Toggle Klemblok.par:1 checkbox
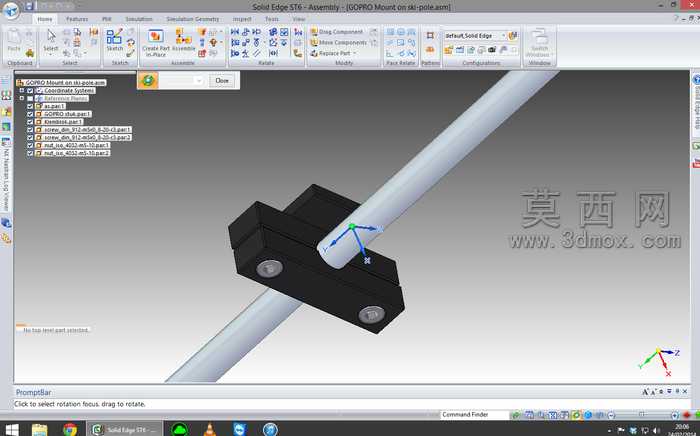This screenshot has height=436, width=700. pos(30,122)
